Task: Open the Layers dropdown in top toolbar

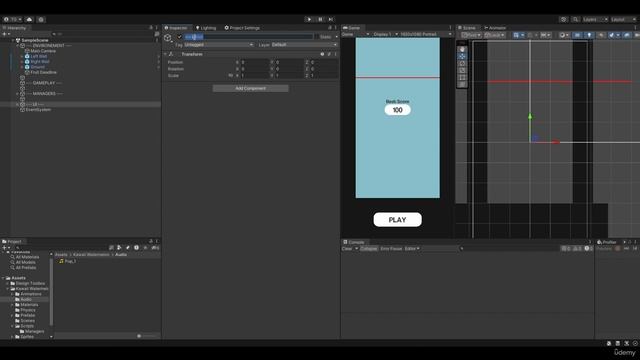Action: pyautogui.click(x=595, y=19)
